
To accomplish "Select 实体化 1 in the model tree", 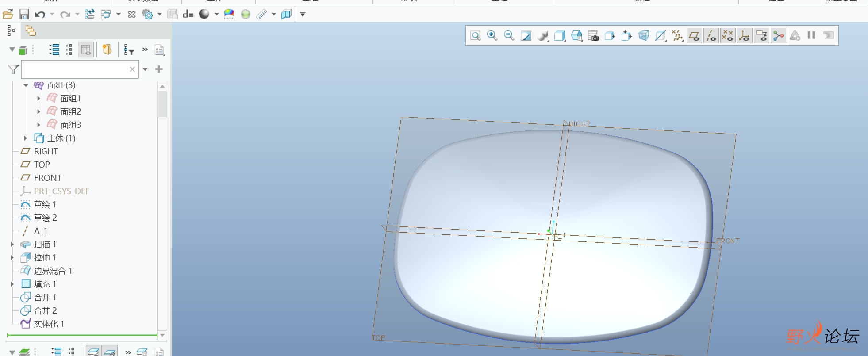I will tap(43, 324).
